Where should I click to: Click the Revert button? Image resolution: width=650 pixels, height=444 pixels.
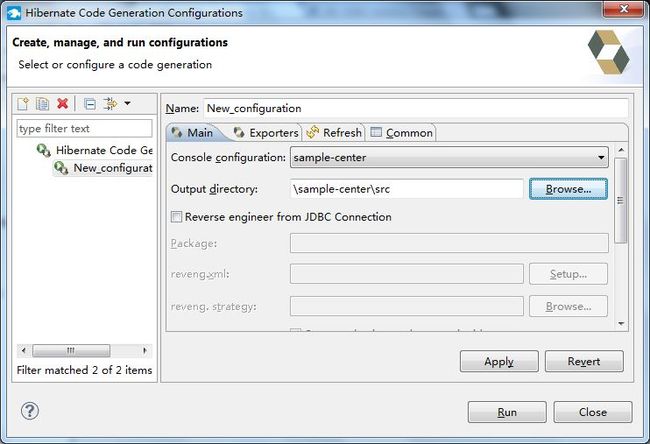[584, 362]
